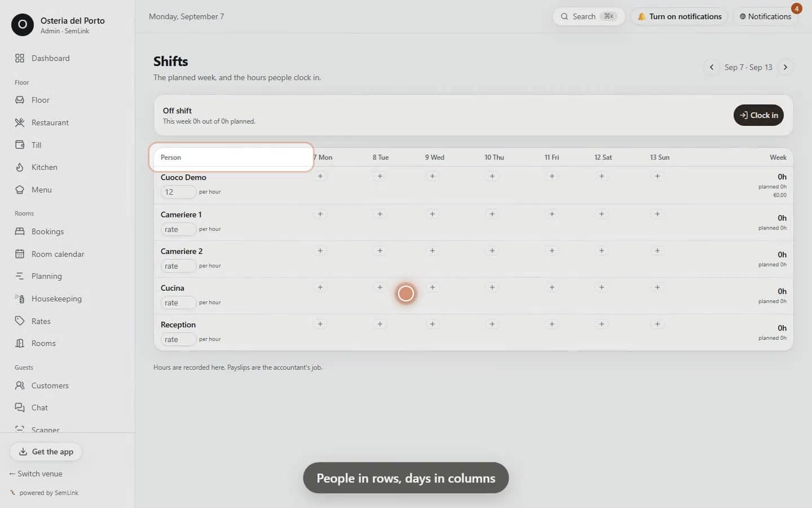The height and width of the screenshot is (508, 812).
Task: Go to previous week with left chevron
Action: click(x=712, y=67)
